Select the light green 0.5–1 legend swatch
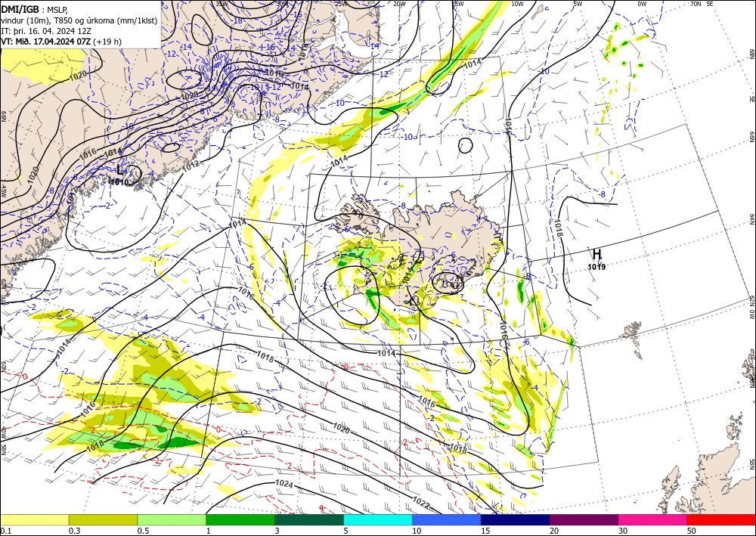 (172, 520)
